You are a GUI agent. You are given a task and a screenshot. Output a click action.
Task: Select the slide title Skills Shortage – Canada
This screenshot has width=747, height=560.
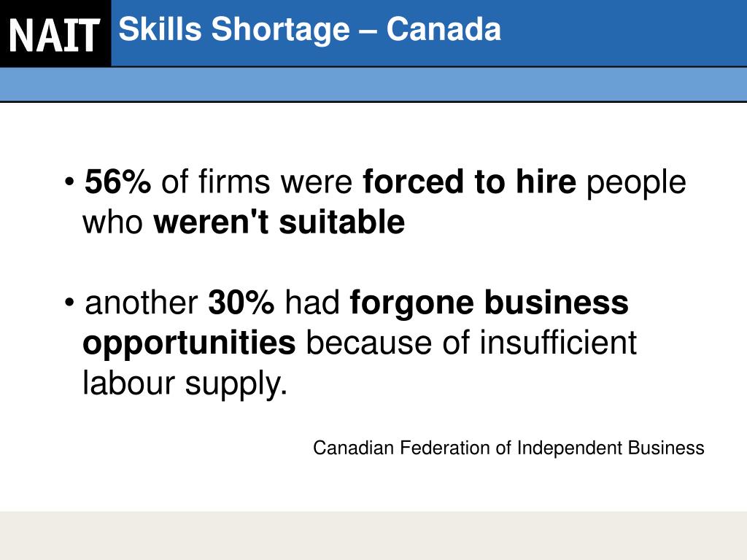309,29
